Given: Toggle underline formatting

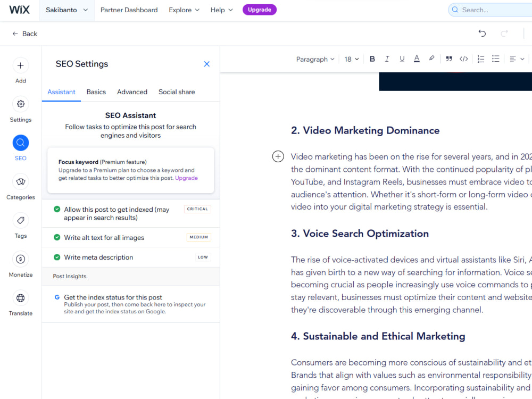Looking at the screenshot, I should tap(402, 59).
